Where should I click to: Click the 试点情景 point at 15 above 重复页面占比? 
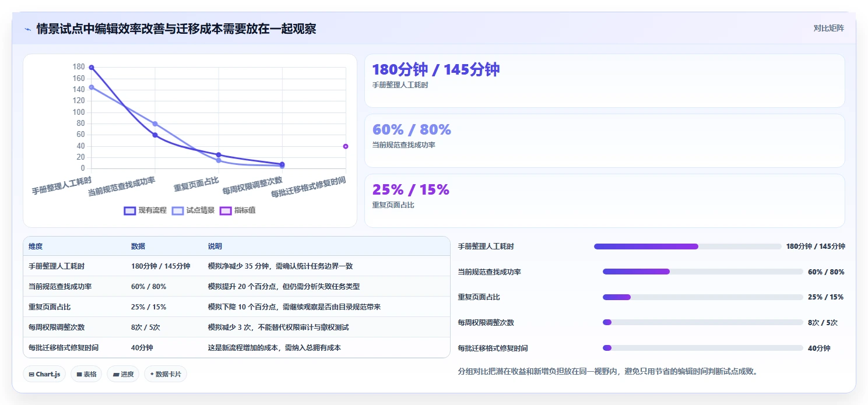pyautogui.click(x=219, y=160)
